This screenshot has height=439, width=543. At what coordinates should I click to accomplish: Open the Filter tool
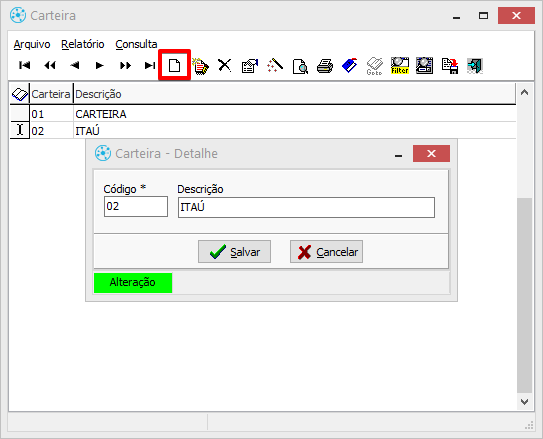[400, 65]
